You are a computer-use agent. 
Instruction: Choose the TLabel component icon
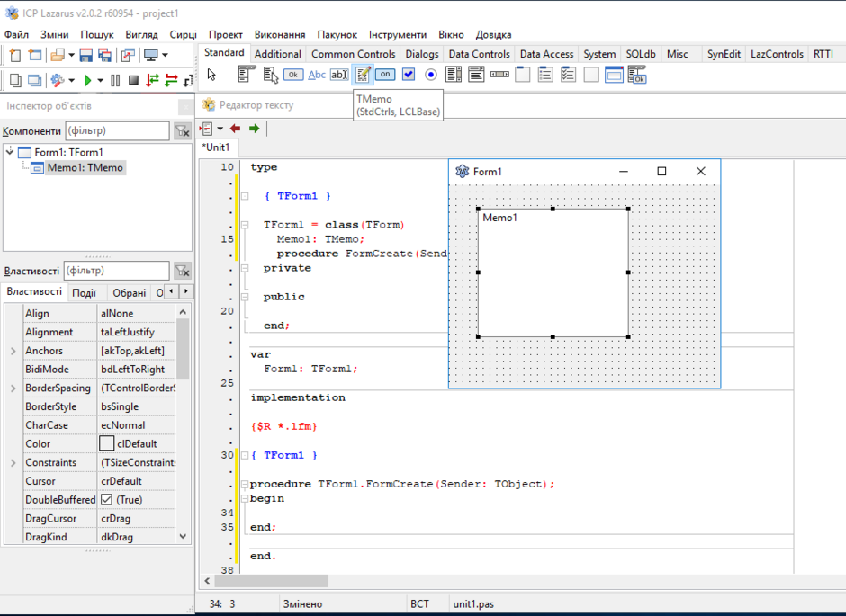tap(317, 75)
